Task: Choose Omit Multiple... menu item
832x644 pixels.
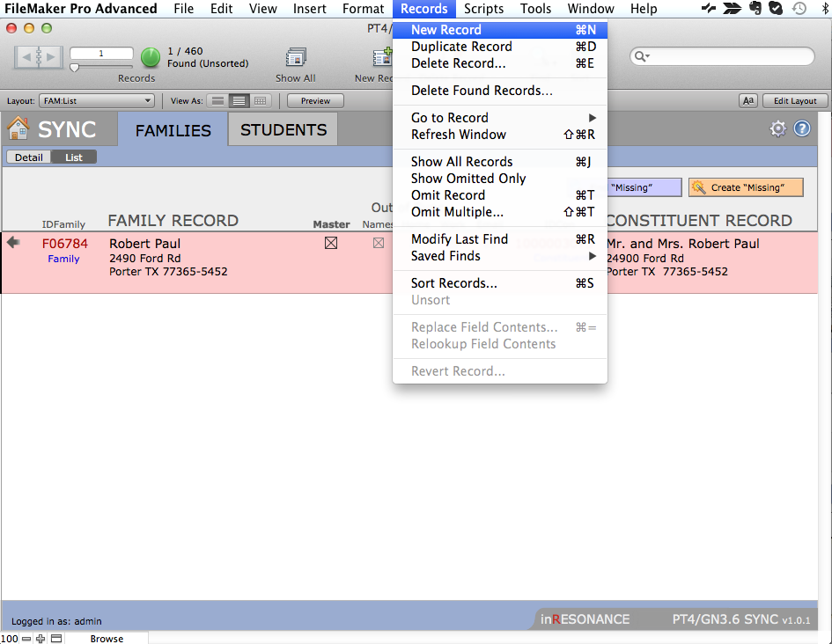Action: pyautogui.click(x=500, y=212)
